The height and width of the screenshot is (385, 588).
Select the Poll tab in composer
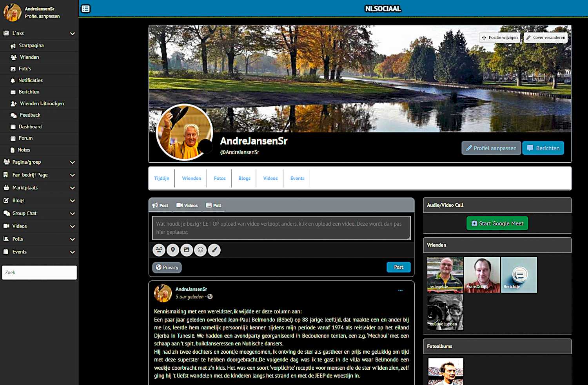coord(214,206)
